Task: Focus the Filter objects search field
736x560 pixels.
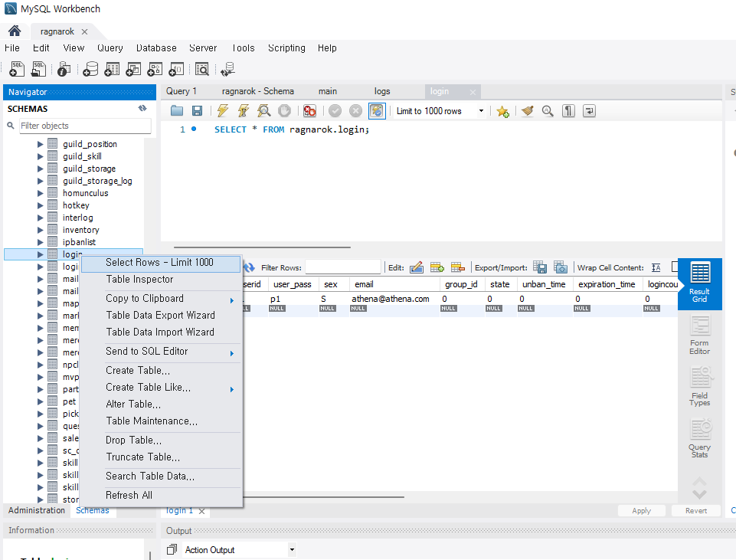Action: (85, 126)
